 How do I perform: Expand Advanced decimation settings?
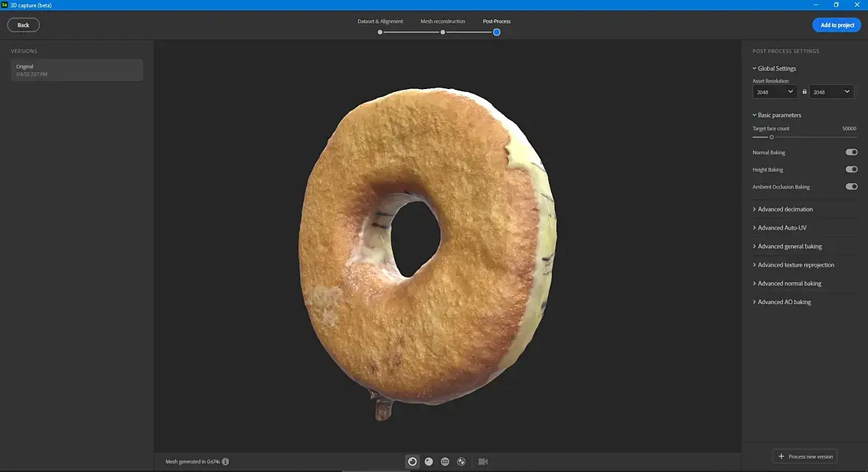pyautogui.click(x=783, y=209)
